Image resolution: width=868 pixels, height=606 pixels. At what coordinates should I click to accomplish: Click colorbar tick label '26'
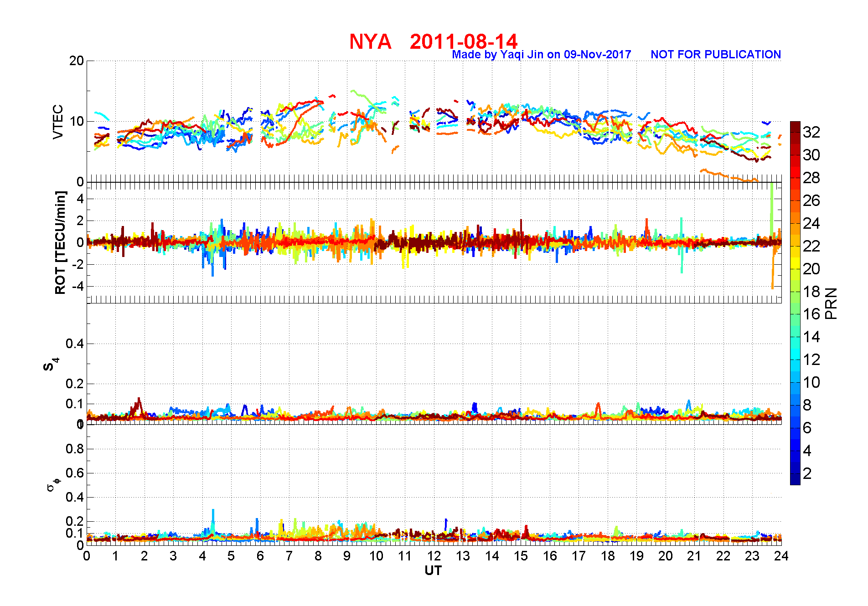tap(811, 200)
